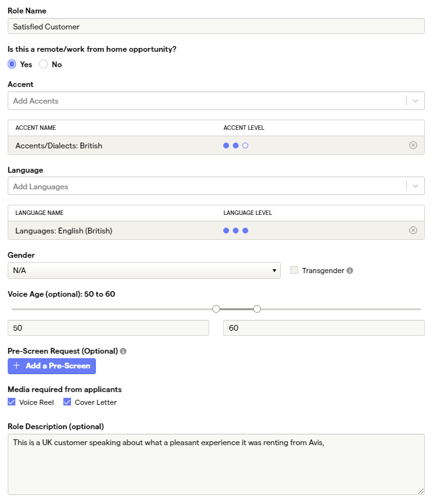Select Yes for remote opportunity
Screen dimensions: 435x504
[12, 64]
